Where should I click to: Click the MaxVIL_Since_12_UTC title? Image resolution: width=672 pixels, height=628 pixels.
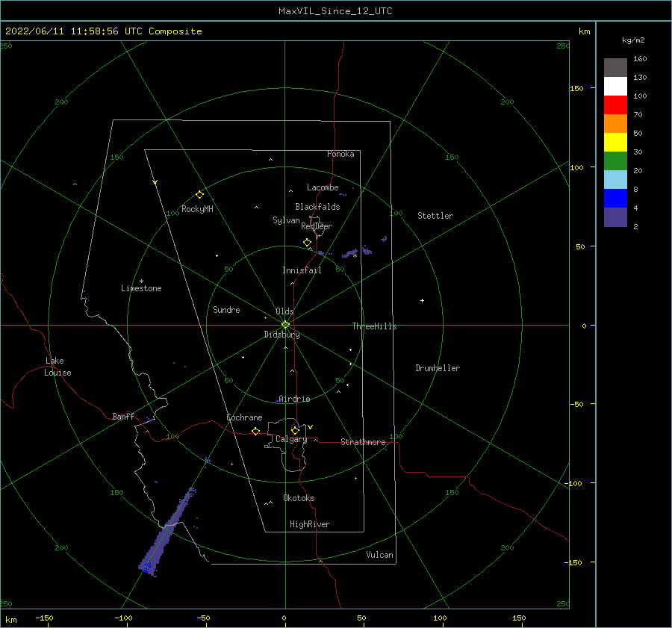click(335, 11)
